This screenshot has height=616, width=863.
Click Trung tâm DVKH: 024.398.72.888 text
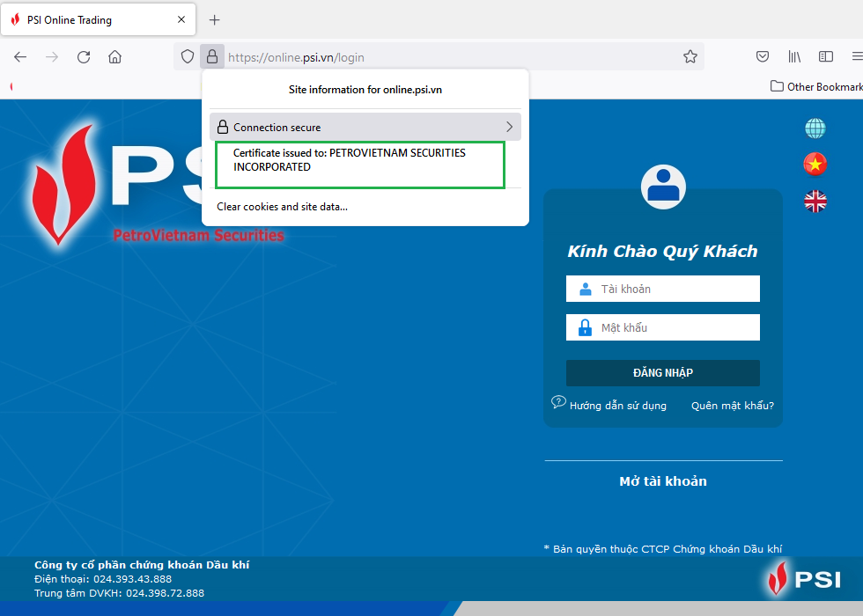pyautogui.click(x=120, y=593)
